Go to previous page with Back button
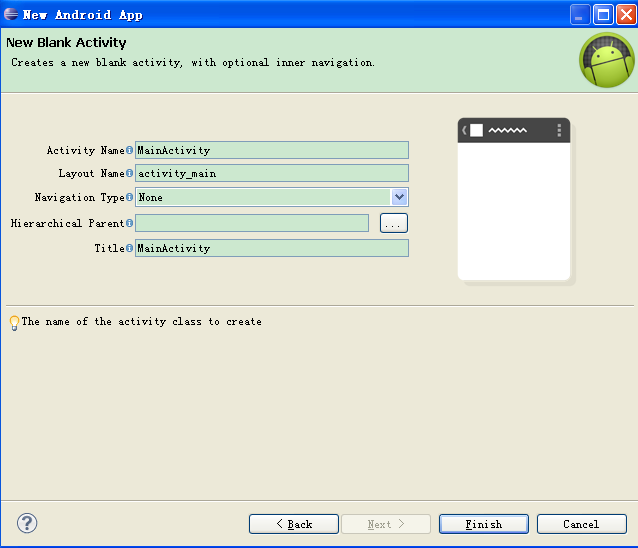 pos(293,524)
